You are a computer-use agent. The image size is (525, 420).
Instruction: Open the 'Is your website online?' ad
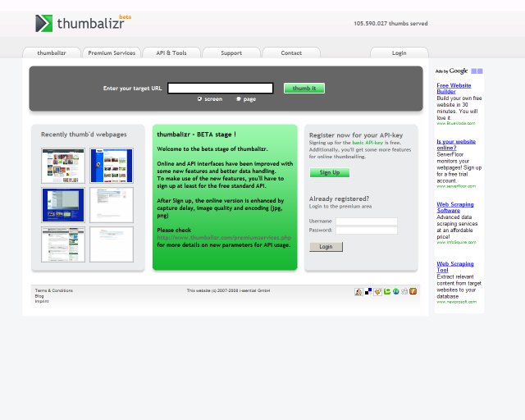(456, 144)
